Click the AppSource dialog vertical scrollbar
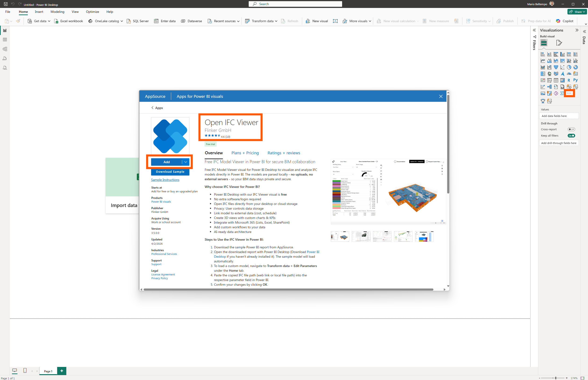 (x=448, y=144)
